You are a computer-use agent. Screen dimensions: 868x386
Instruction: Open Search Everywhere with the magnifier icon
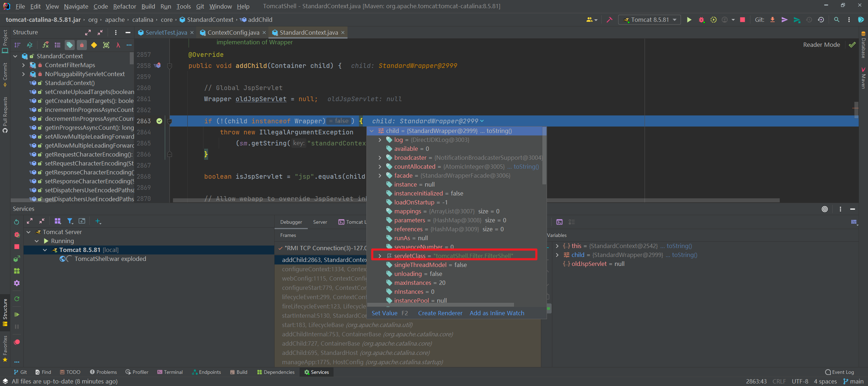coord(837,20)
